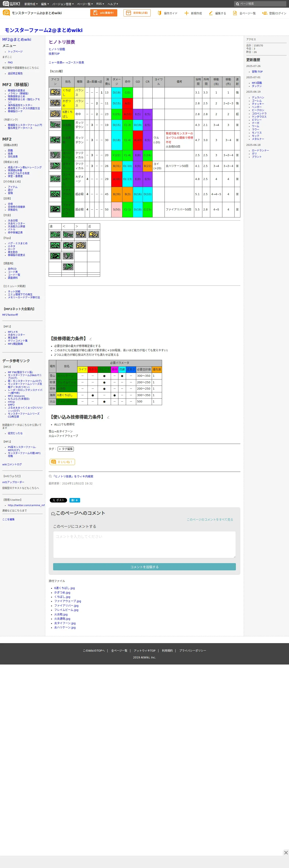
Task: Click プライバシーポリシー in the footer
Action: pos(192,651)
